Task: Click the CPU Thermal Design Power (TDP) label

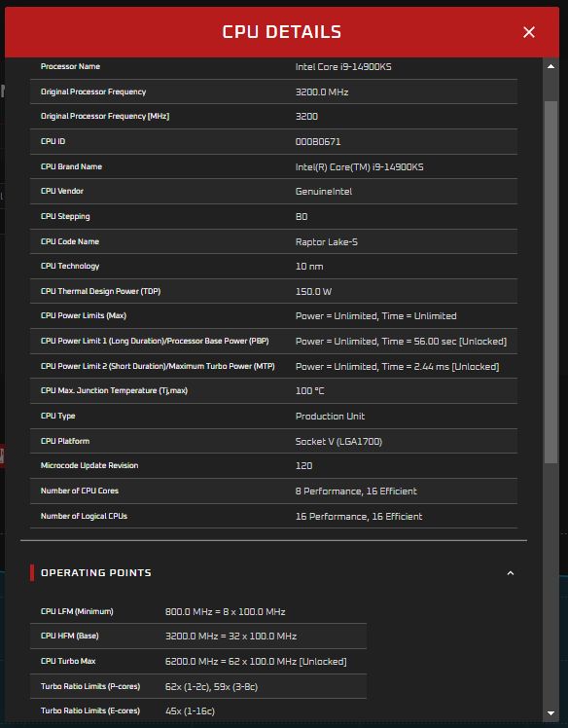Action: pos(100,292)
